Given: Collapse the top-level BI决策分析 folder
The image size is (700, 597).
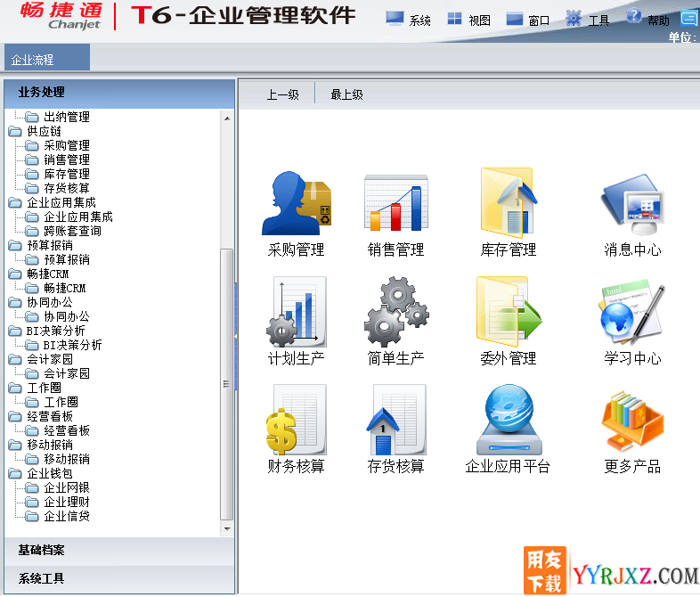Looking at the screenshot, I should pos(15,331).
